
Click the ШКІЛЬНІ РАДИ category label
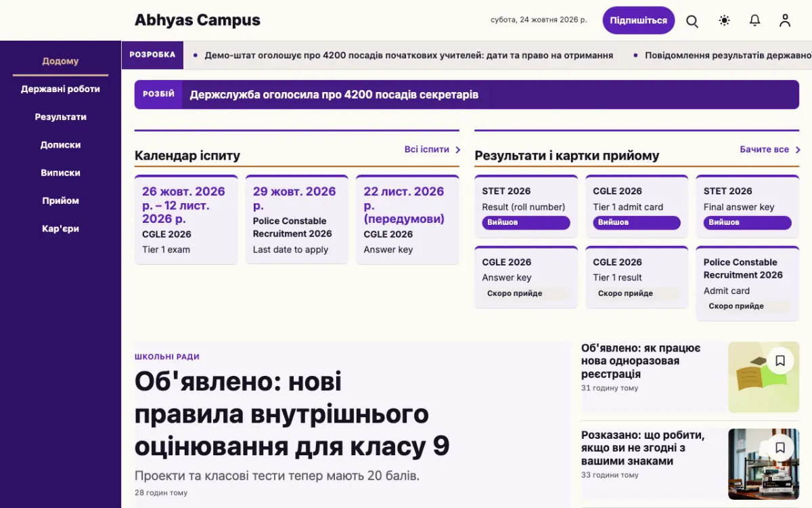coord(167,357)
